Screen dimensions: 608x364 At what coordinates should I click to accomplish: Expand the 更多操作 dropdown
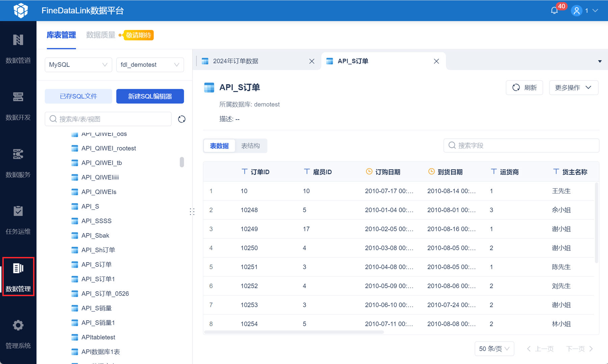click(x=574, y=88)
